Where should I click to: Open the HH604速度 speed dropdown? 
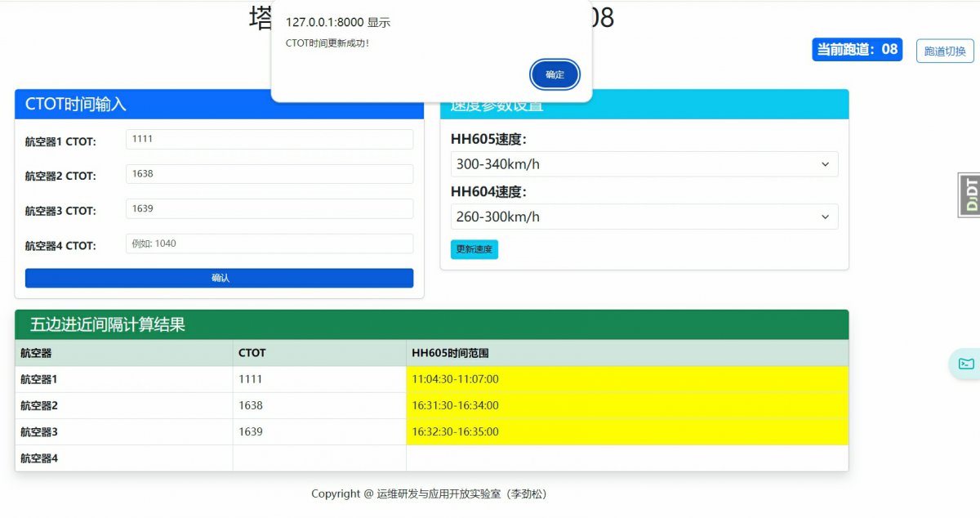coord(644,217)
